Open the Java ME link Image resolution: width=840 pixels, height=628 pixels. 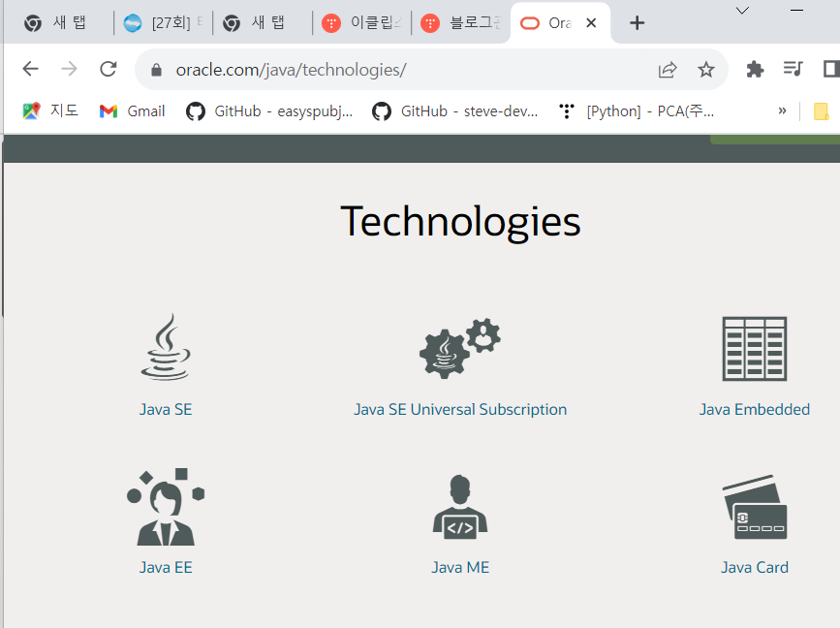(x=460, y=568)
